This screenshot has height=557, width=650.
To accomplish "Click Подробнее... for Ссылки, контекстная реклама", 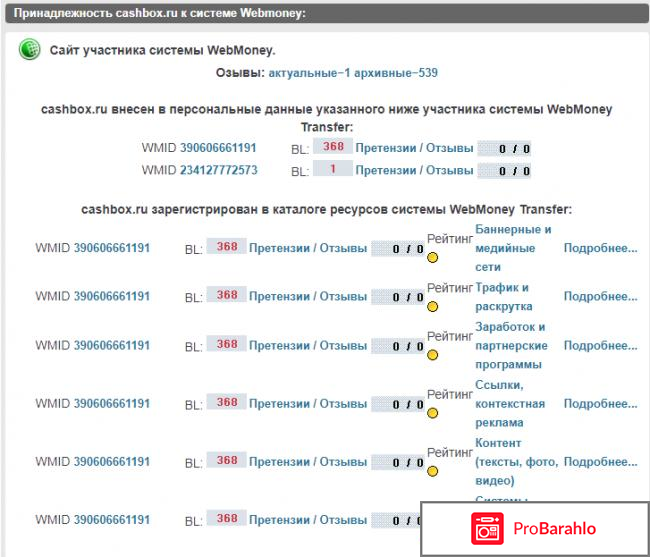I will 601,404.
